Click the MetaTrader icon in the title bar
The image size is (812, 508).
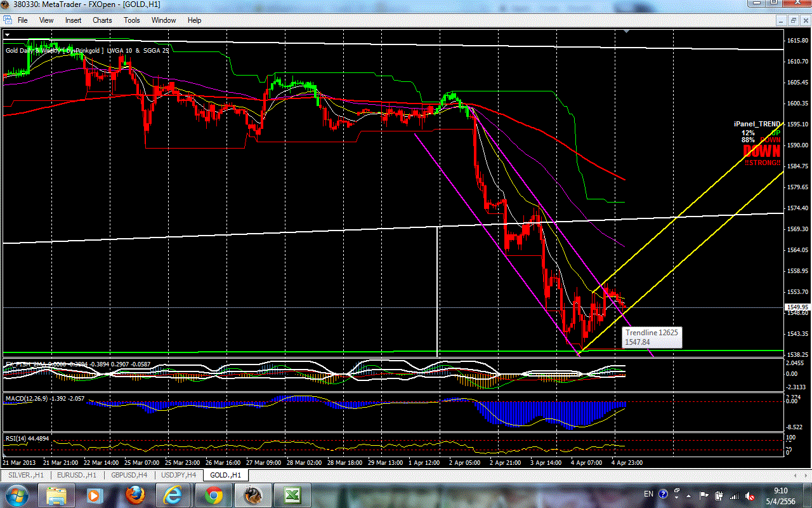click(6, 5)
